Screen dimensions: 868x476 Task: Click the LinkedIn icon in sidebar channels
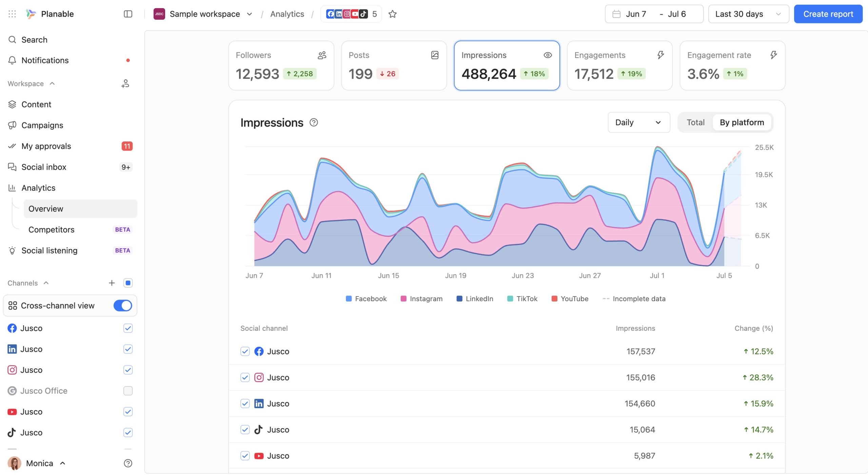tap(12, 349)
